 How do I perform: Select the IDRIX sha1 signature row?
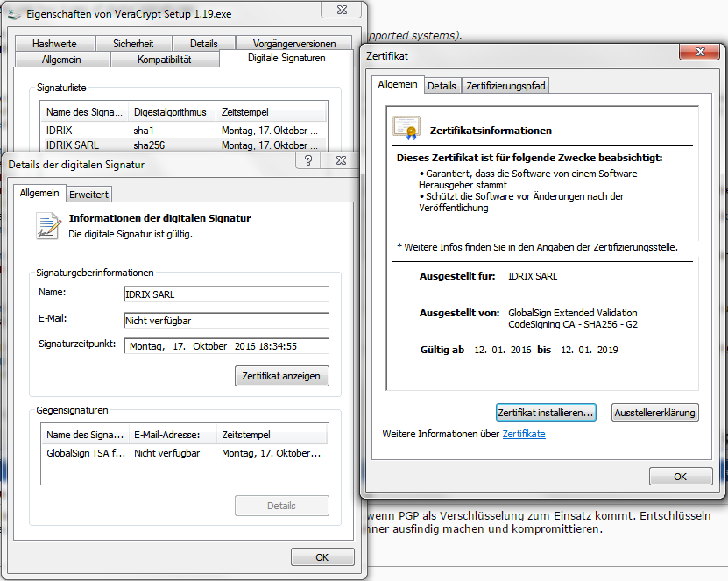point(184,131)
